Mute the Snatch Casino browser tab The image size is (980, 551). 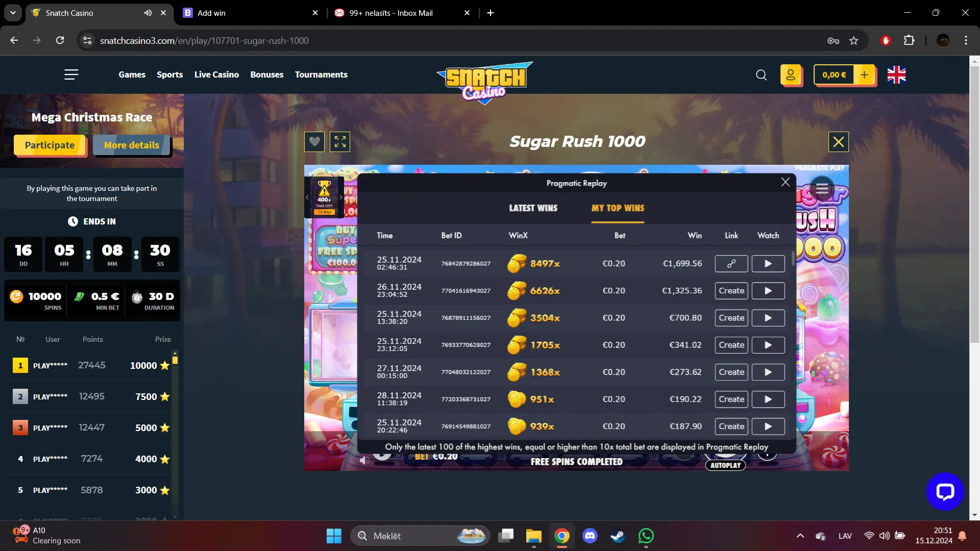148,13
